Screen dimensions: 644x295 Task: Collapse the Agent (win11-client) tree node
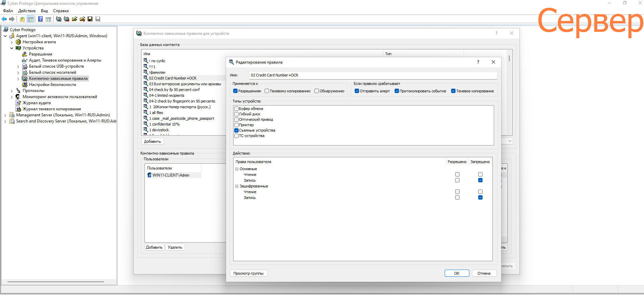(x=5, y=36)
